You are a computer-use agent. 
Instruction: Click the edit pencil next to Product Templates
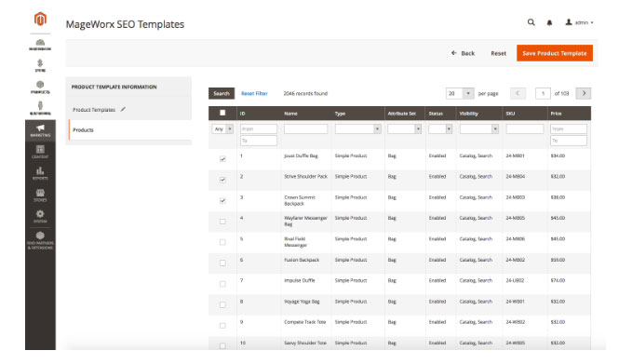tap(123, 109)
